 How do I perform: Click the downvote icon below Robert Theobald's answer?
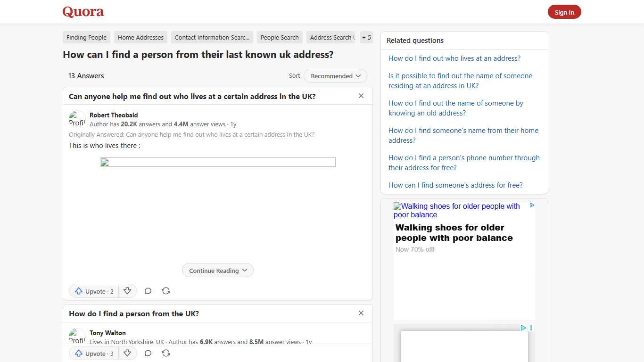pos(127,291)
